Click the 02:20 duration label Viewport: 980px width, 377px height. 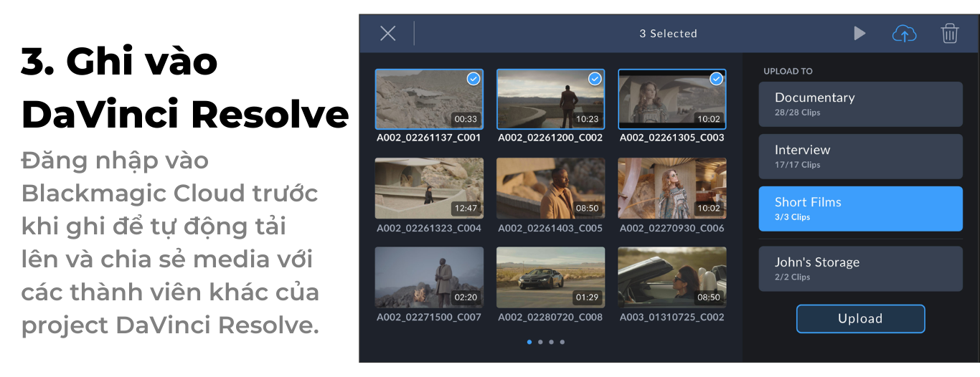(466, 297)
